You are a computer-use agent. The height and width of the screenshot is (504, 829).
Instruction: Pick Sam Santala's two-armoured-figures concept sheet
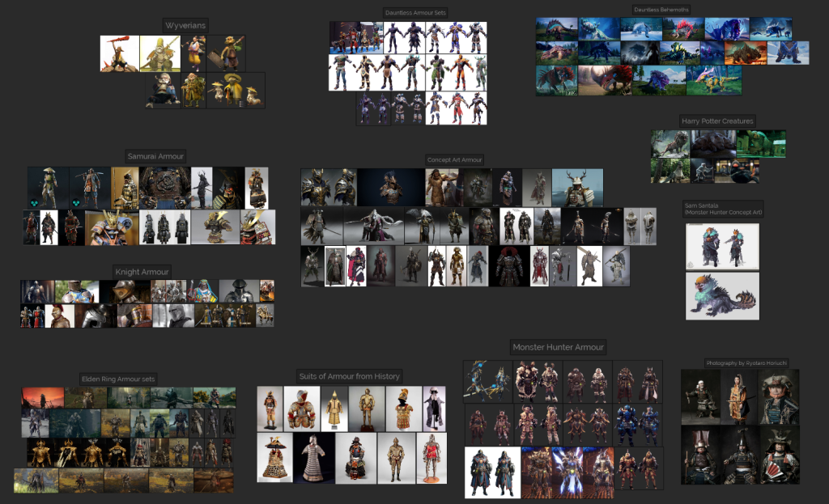coord(722,247)
